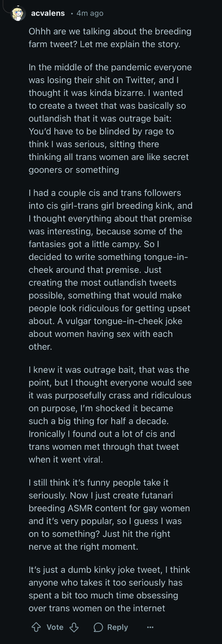Click the paragraph starting "In the middle"

pos(110,118)
